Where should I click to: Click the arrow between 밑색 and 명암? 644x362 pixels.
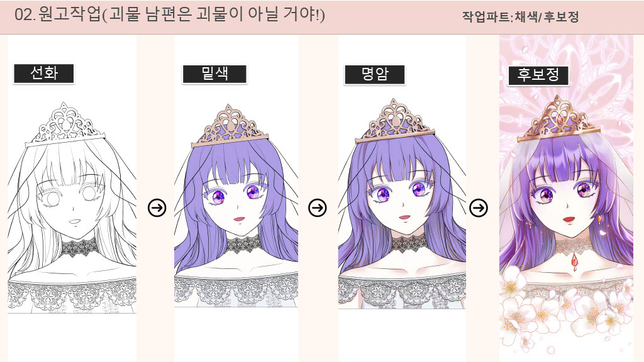coord(318,207)
